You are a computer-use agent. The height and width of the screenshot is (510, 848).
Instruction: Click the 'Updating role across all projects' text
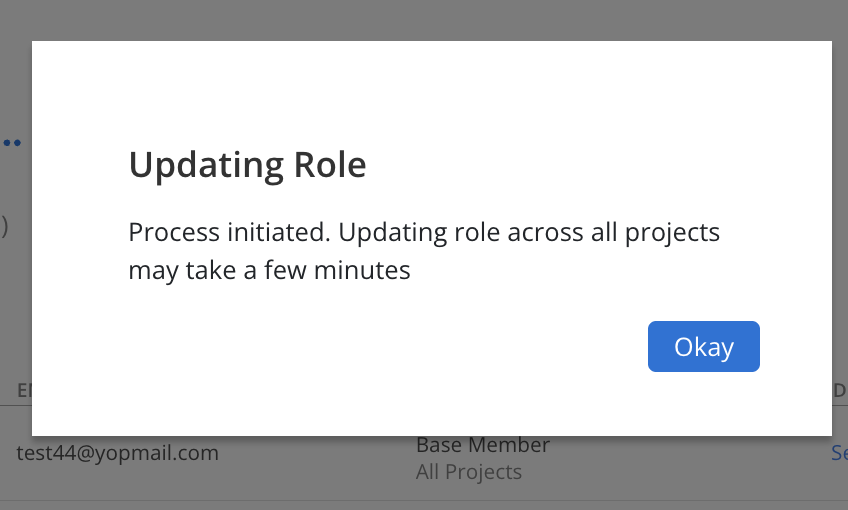tap(529, 233)
